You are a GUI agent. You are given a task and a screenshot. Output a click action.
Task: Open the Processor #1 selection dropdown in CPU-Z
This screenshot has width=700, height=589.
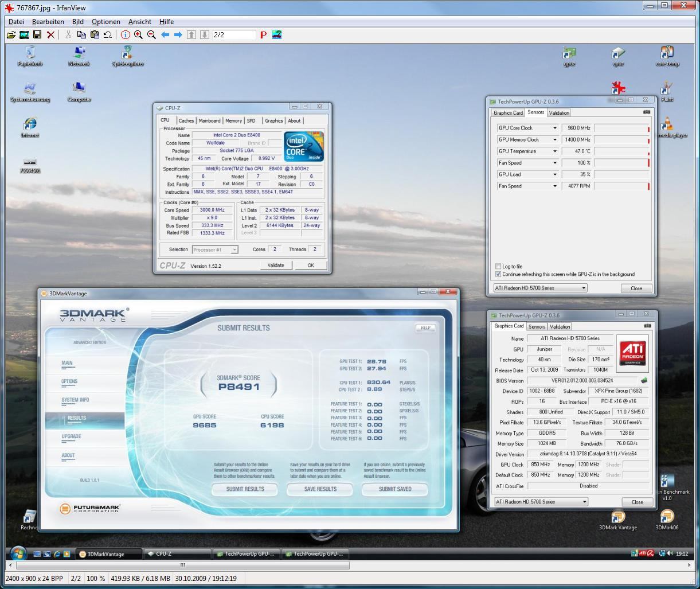215,249
